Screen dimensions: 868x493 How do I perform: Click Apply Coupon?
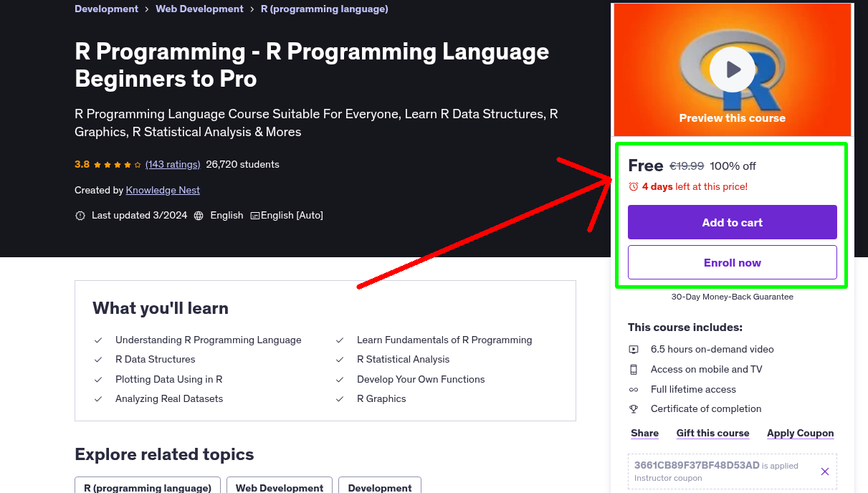pos(800,433)
